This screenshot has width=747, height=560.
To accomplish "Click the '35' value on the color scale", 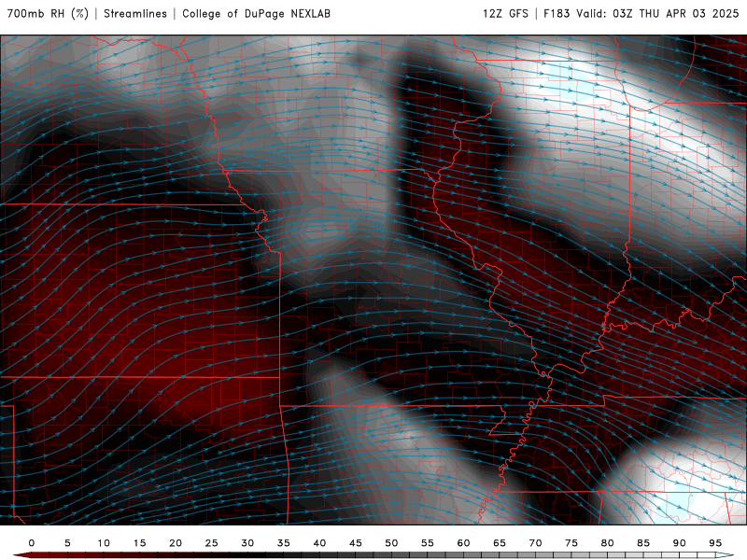I will point(284,543).
